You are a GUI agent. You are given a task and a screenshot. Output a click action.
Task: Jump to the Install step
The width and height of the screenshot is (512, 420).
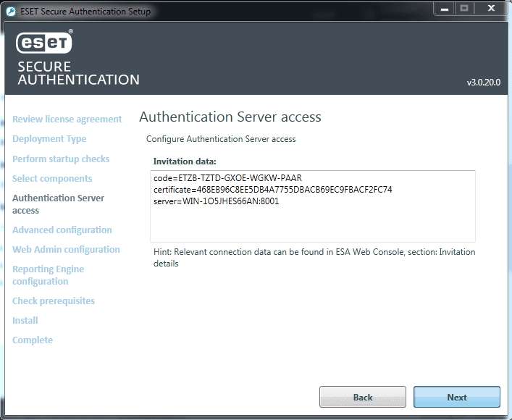(25, 320)
